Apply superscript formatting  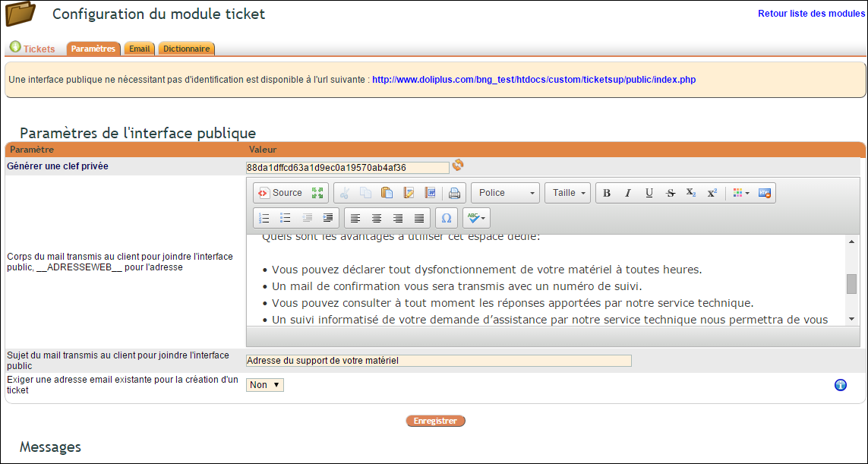click(712, 193)
